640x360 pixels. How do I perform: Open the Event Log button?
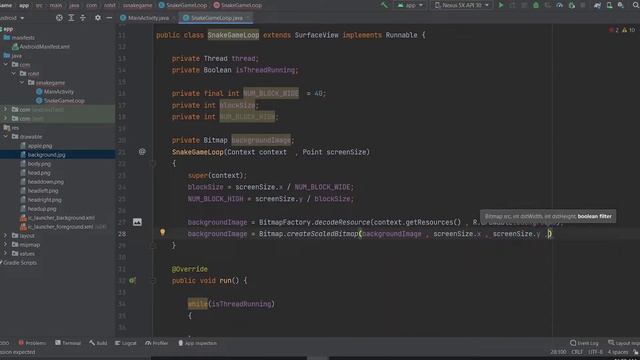584,343
